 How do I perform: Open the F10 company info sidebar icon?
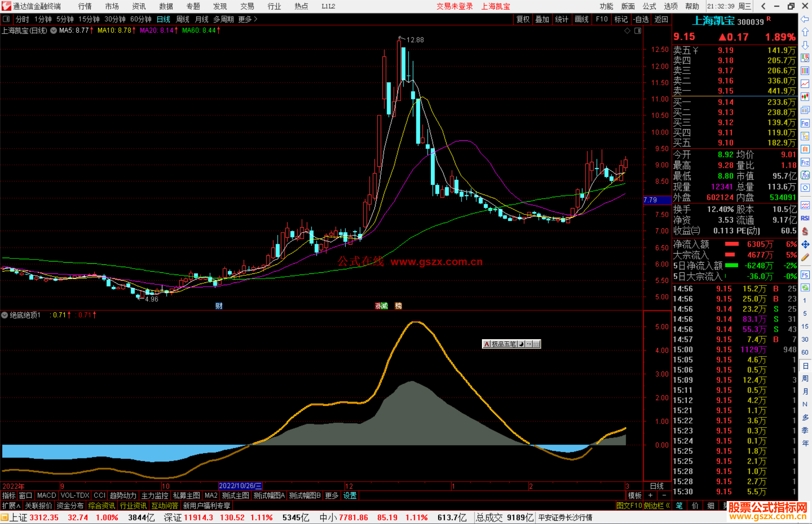click(805, 124)
